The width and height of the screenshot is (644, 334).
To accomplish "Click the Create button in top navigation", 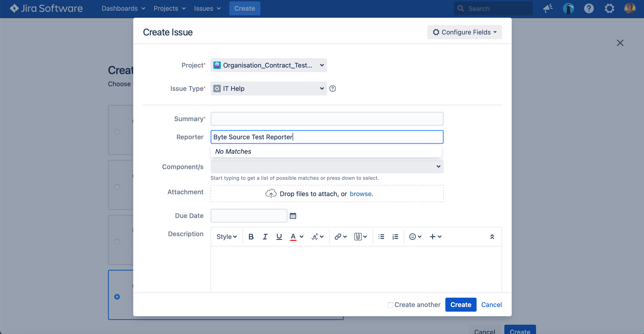I will (245, 8).
